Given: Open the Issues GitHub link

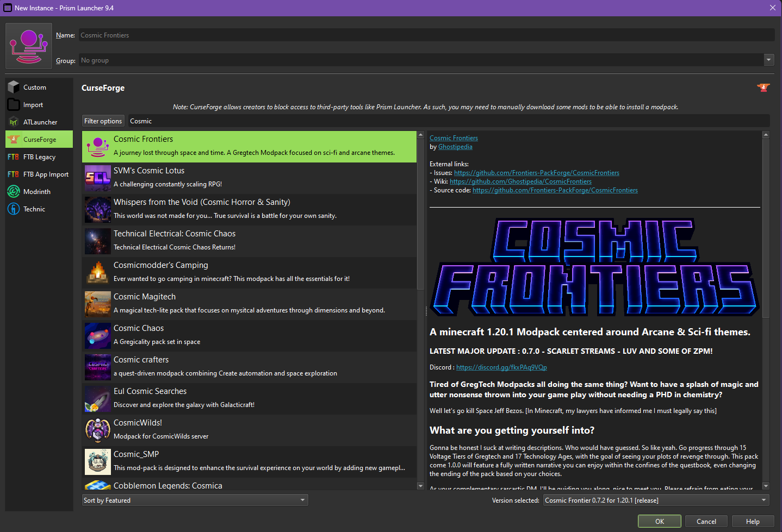Looking at the screenshot, I should (x=537, y=173).
